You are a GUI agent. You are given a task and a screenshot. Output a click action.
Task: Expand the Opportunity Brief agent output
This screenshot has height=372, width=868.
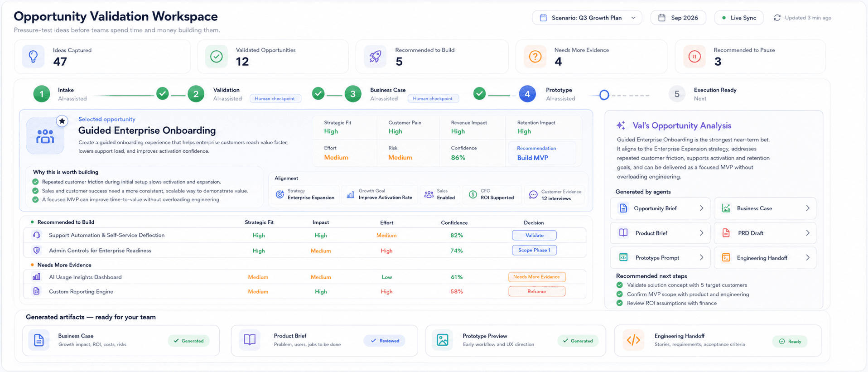(660, 208)
